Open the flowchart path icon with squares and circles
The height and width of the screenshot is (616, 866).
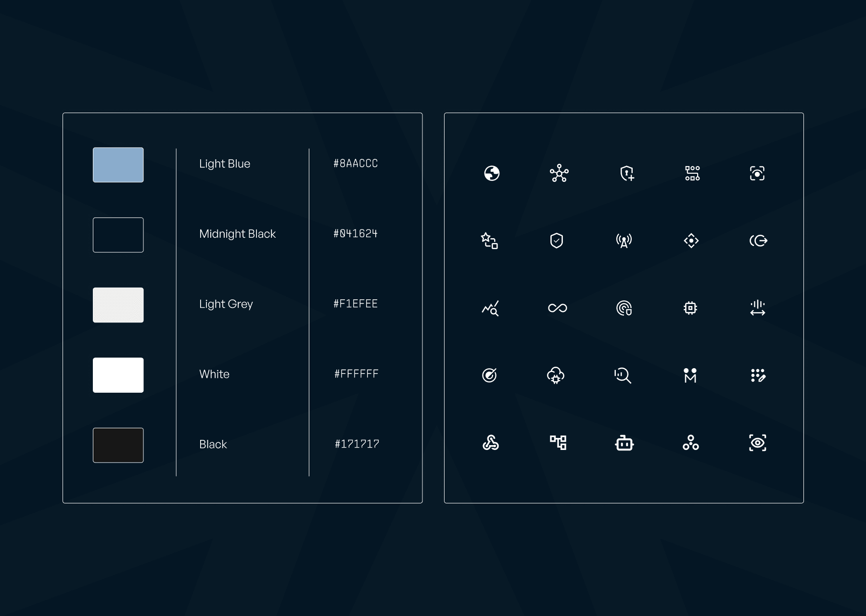692,173
